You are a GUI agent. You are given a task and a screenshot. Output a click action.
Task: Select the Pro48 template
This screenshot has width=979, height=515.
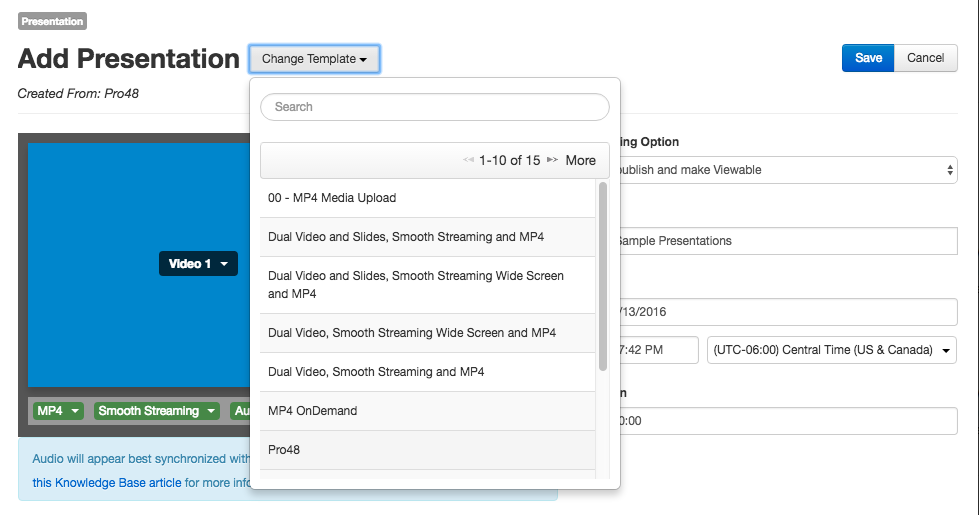[x=428, y=449]
